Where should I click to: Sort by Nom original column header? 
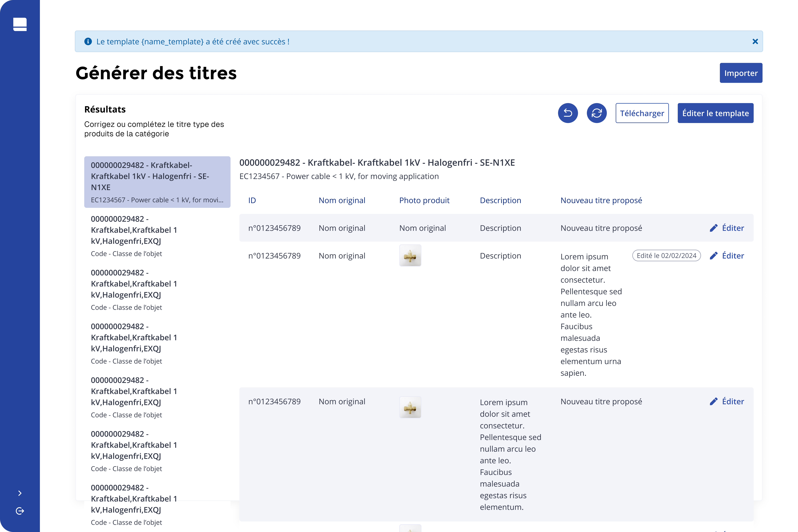[x=342, y=200]
